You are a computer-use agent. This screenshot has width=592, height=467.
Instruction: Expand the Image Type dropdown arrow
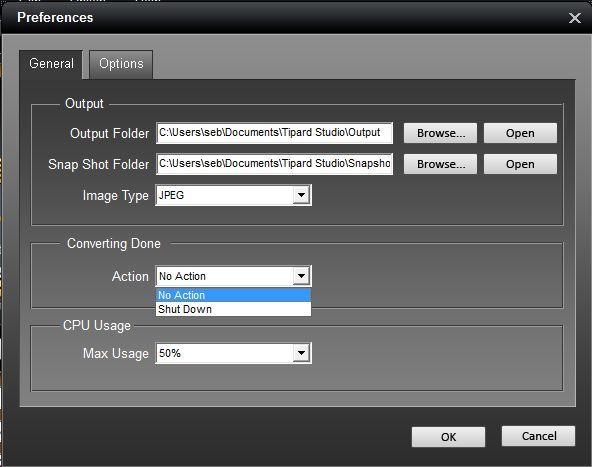point(301,195)
